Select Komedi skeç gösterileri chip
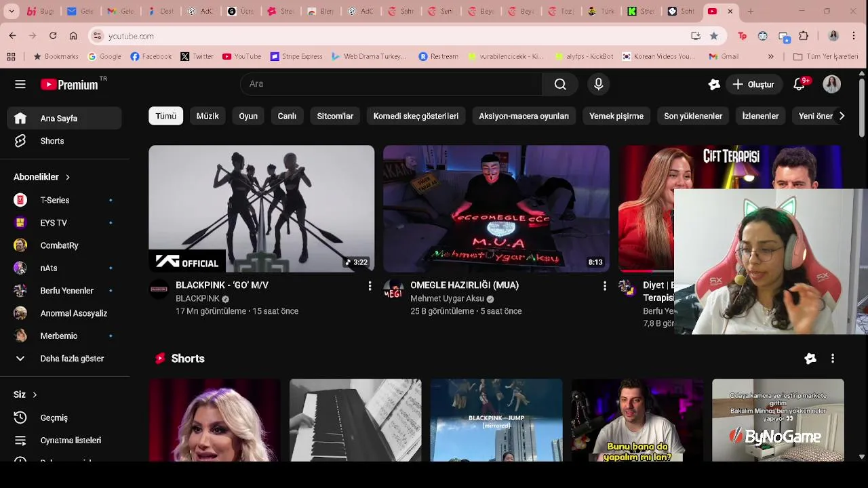The image size is (868, 488). click(416, 116)
